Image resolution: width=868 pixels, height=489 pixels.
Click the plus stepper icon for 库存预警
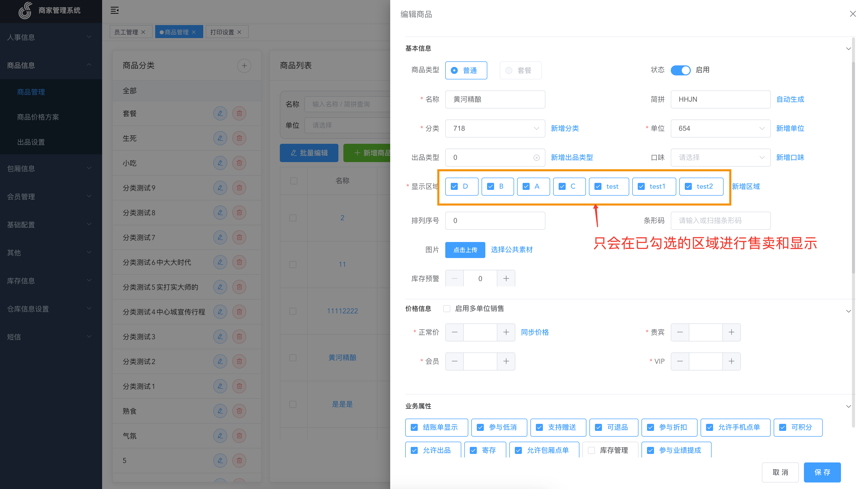pos(506,278)
